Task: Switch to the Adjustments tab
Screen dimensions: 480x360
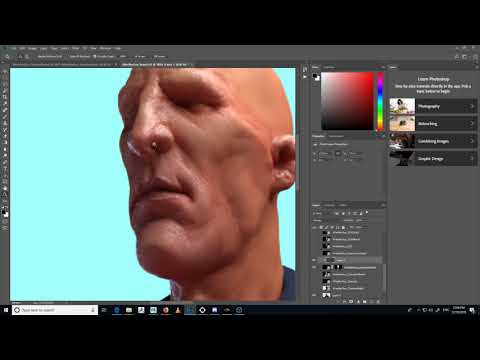Action: pyautogui.click(x=336, y=136)
